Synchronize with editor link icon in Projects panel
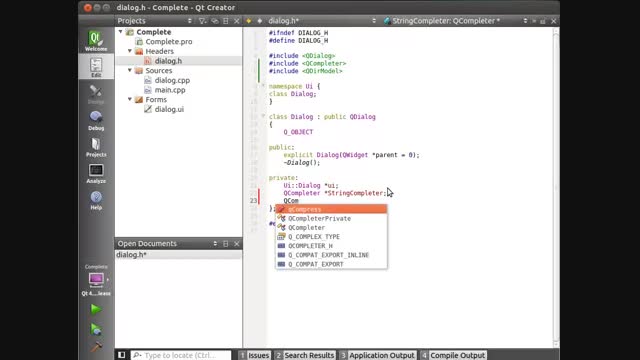The image size is (640, 360). pos(215,21)
